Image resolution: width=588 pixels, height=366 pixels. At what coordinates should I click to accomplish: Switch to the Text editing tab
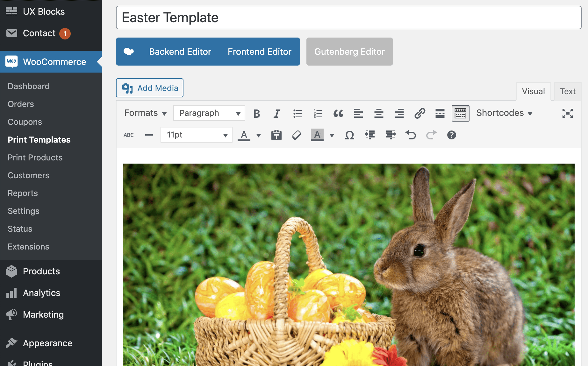(567, 91)
